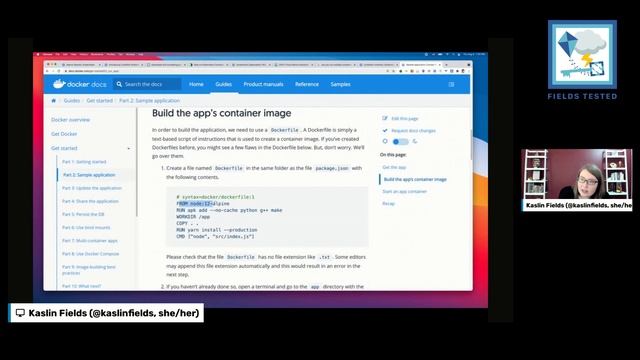Viewport: 640px width, 360px height.
Task: Click the Docker docs whale logo
Action: tap(60, 84)
